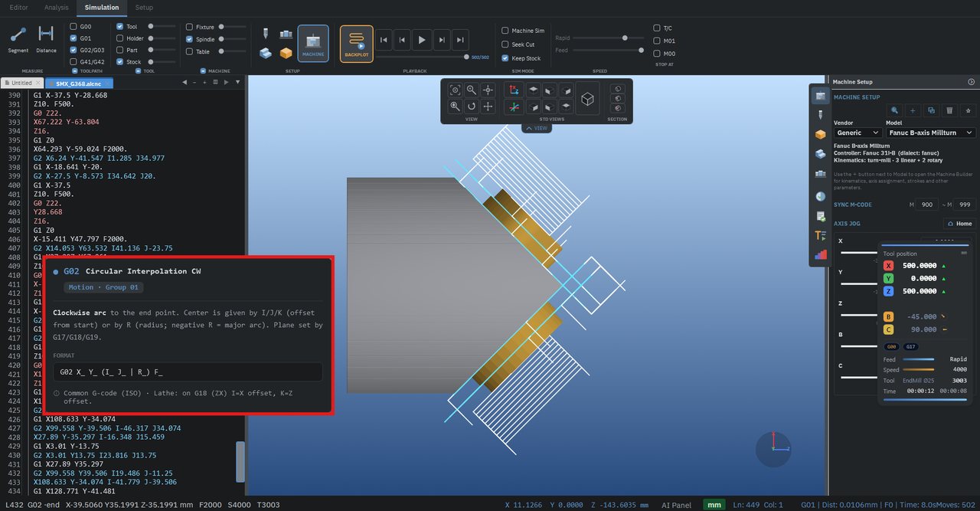Open tool library sidebar icon
Image resolution: width=980 pixels, height=511 pixels.
821,115
